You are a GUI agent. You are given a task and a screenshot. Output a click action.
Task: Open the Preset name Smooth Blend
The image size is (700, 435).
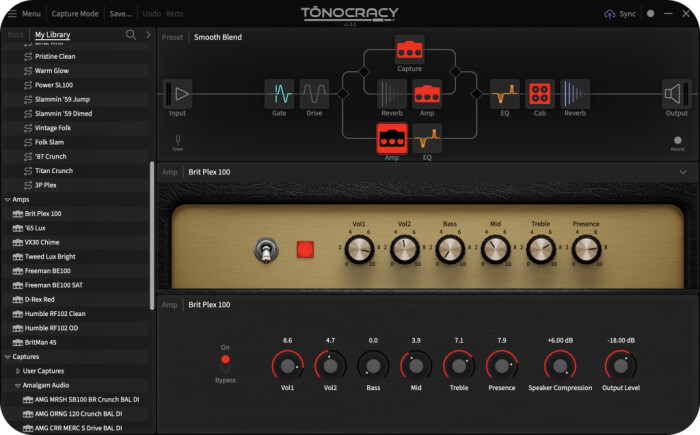tap(218, 37)
